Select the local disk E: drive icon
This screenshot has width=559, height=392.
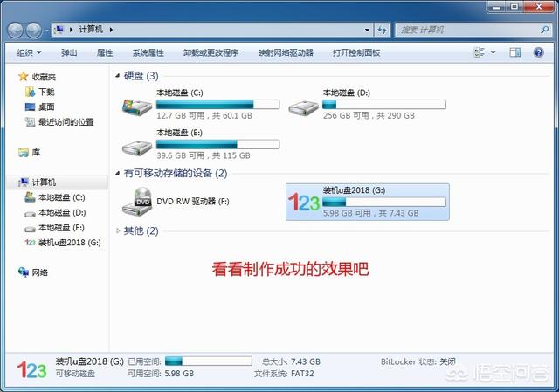tap(137, 148)
